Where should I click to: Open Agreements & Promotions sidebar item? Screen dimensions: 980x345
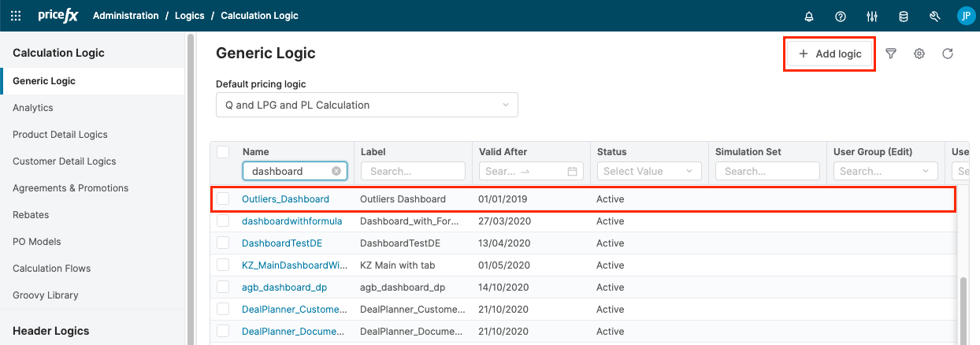pyautogui.click(x=70, y=188)
